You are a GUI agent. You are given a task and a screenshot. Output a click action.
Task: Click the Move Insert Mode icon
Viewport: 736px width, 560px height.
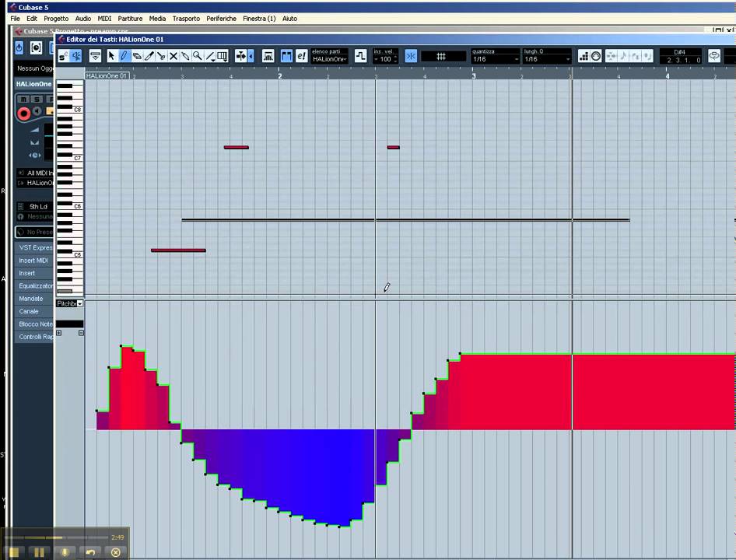pyautogui.click(x=612, y=56)
